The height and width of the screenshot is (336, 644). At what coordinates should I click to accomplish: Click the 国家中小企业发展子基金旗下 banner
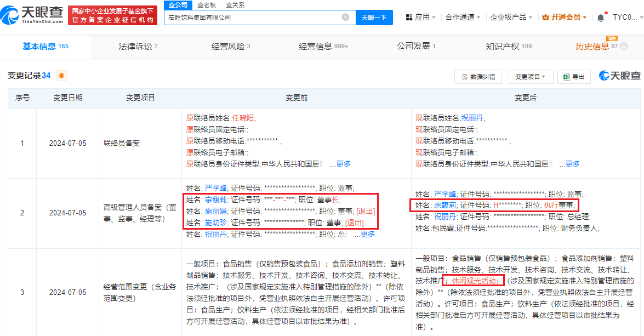pos(112,15)
